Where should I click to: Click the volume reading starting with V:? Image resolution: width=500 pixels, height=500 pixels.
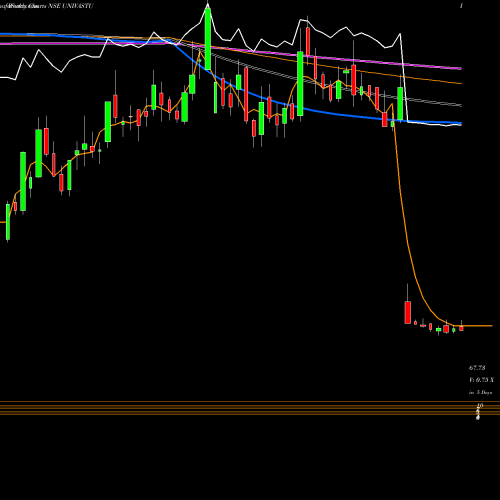click(481, 380)
